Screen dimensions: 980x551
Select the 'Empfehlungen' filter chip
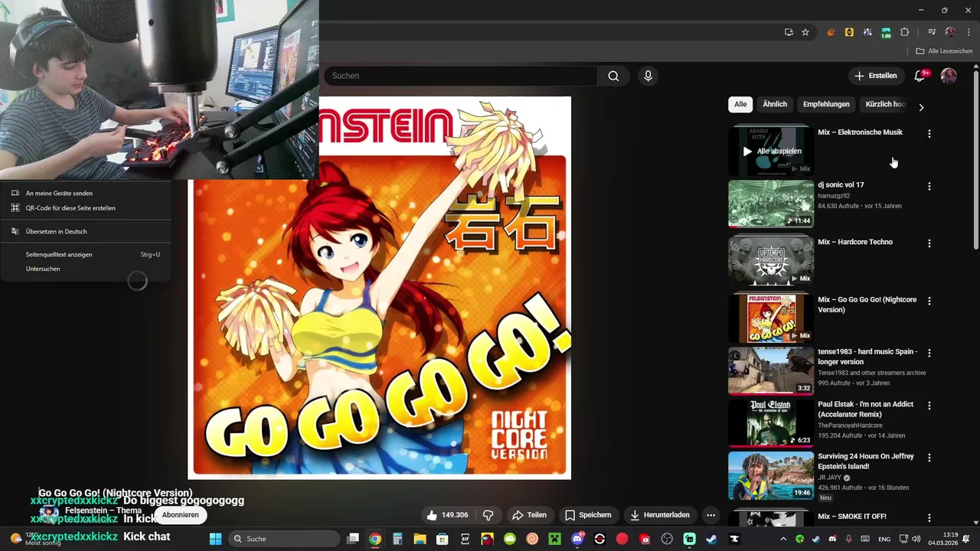826,104
